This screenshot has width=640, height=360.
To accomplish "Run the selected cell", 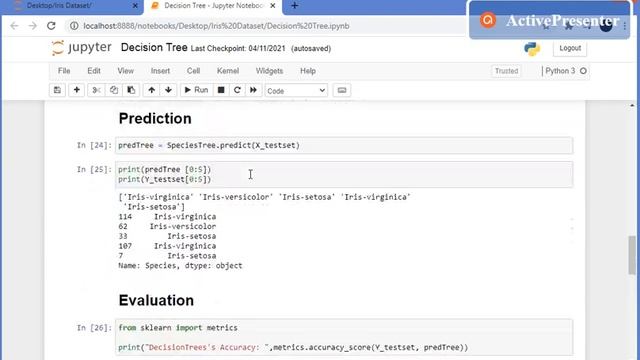I will coord(196,90).
